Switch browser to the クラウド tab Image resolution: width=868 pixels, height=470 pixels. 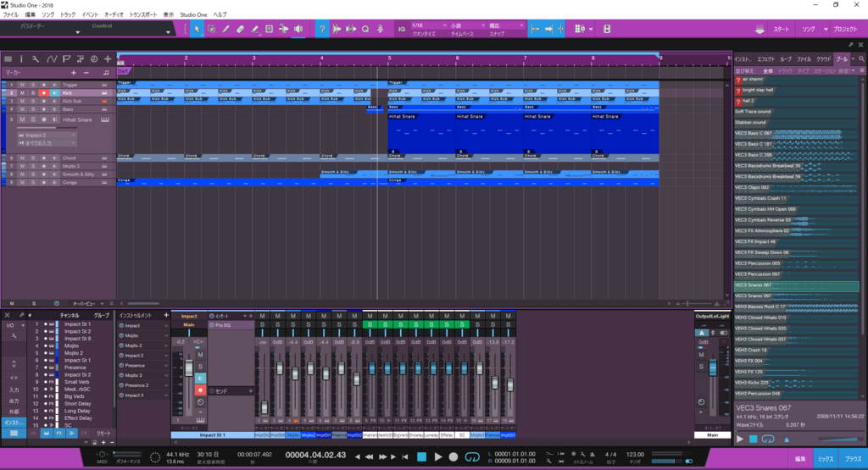pyautogui.click(x=824, y=58)
